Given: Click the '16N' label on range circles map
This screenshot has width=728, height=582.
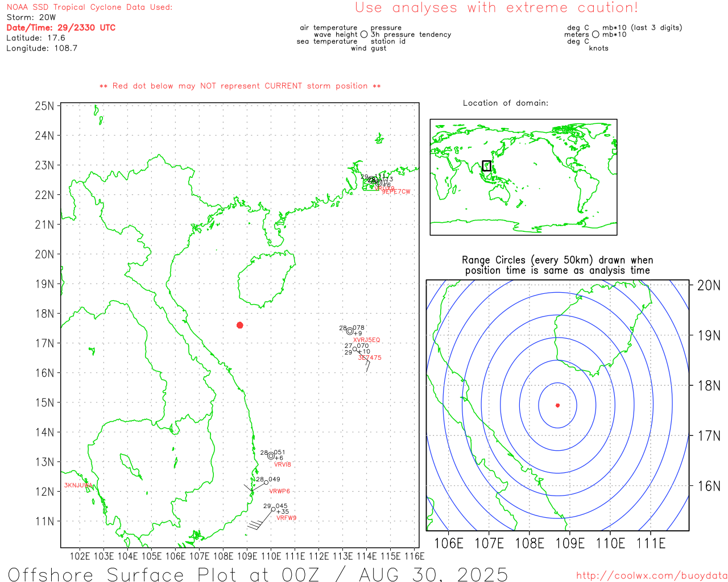Looking at the screenshot, I should [709, 486].
